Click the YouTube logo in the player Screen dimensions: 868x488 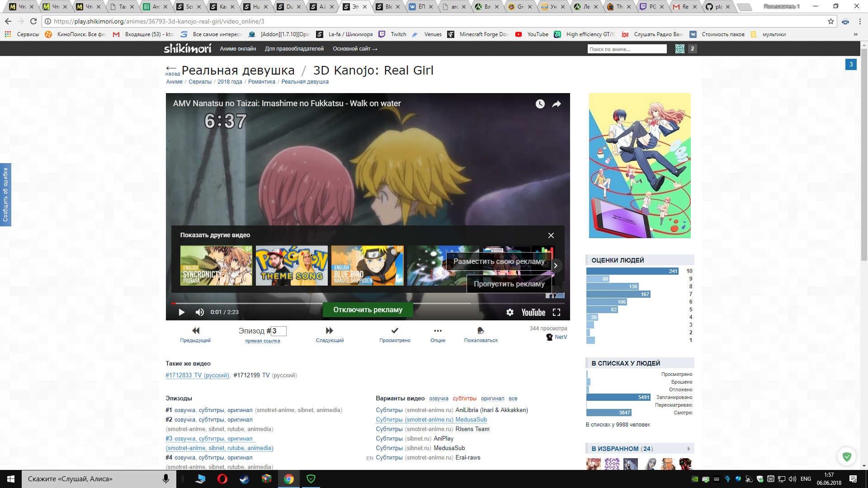533,312
